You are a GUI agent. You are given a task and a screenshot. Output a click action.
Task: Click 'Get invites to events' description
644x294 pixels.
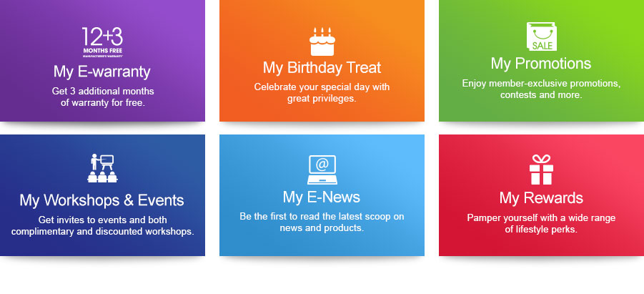tap(102, 225)
